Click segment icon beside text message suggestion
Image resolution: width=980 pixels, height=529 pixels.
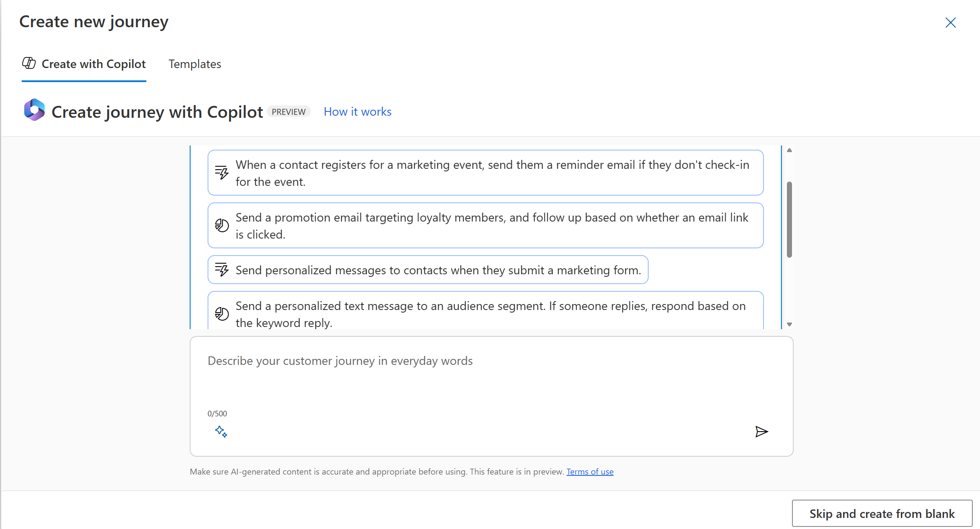[x=222, y=314]
